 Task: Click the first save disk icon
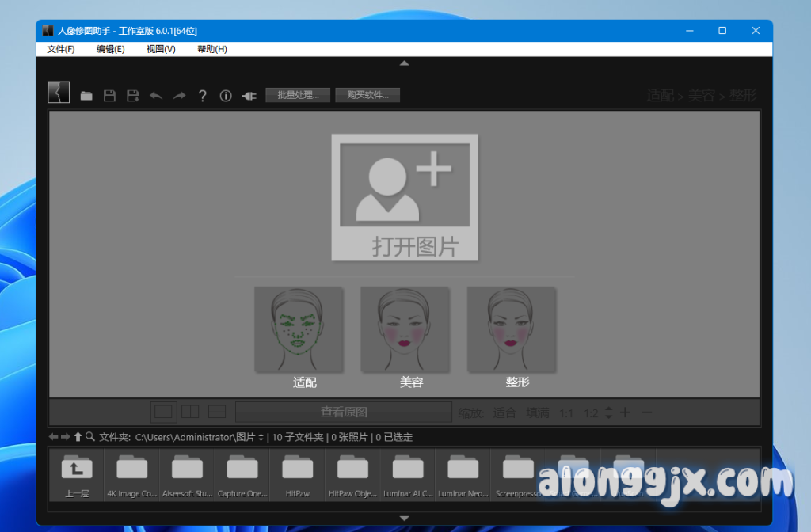click(x=110, y=96)
